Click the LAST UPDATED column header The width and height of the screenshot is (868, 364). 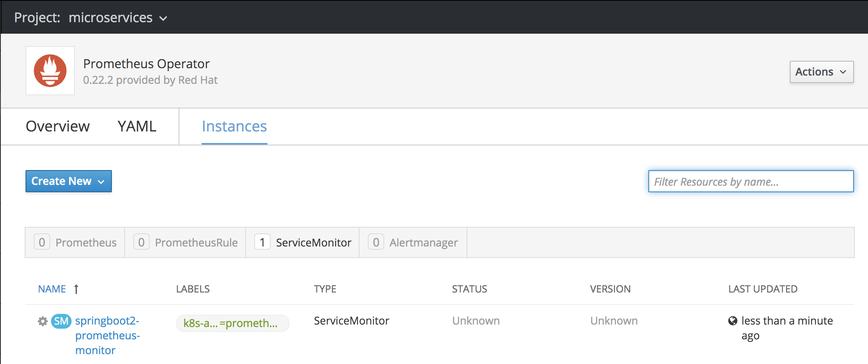(x=762, y=289)
